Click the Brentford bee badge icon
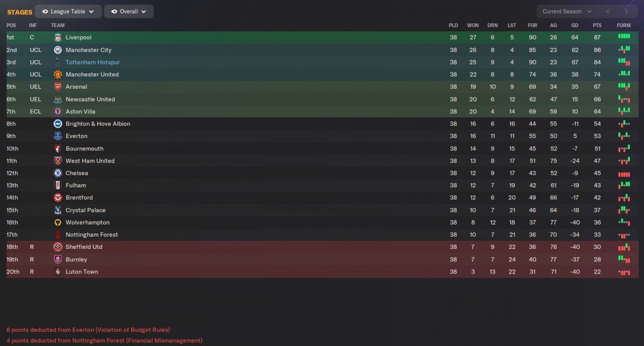This screenshot has width=644, height=346. tap(58, 197)
